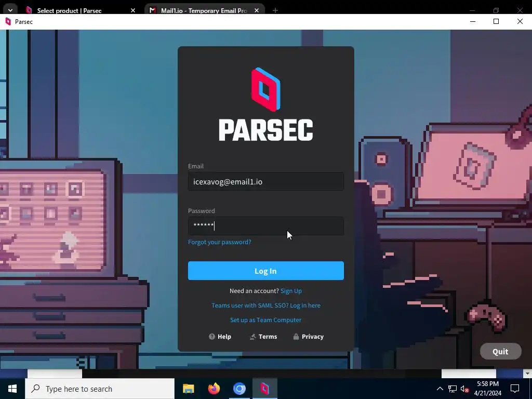The width and height of the screenshot is (532, 399).
Task: Click the Email input field
Action: 265,181
